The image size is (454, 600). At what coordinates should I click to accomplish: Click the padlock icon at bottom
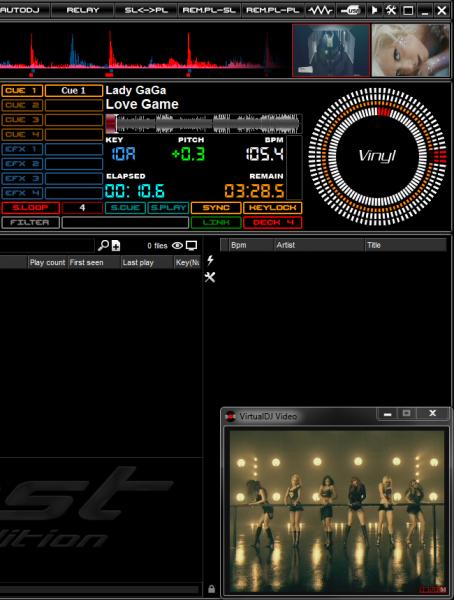(x=211, y=589)
